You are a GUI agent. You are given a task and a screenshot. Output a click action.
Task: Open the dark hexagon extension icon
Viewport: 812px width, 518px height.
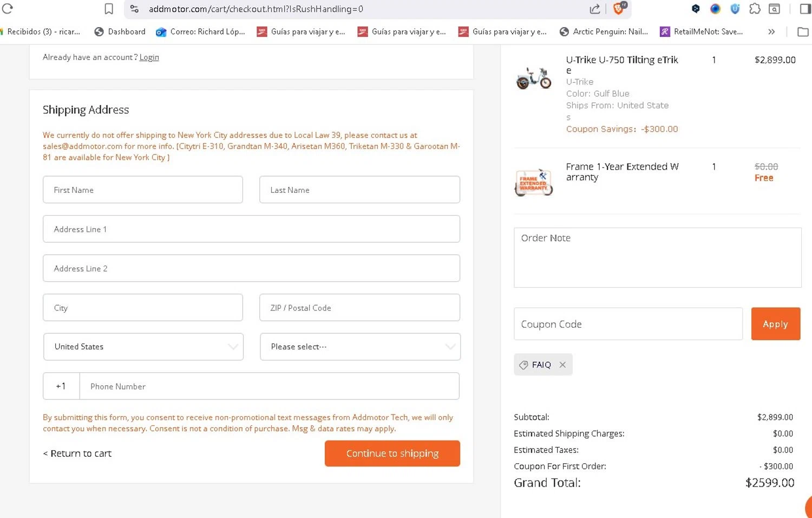pyautogui.click(x=696, y=9)
